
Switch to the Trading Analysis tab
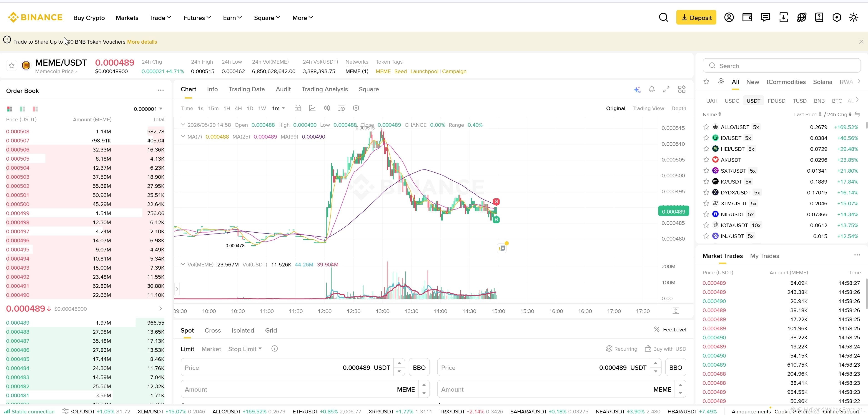click(x=324, y=89)
